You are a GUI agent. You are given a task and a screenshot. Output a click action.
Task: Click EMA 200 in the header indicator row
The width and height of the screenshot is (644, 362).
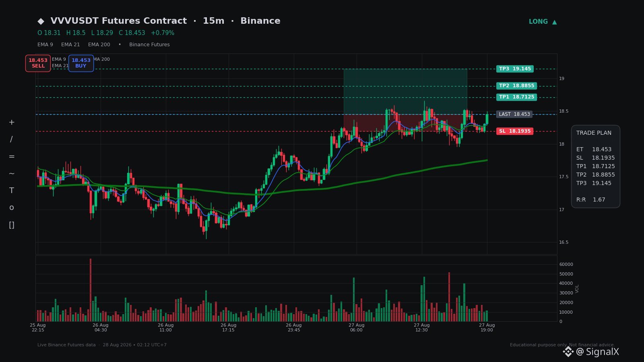(99, 45)
